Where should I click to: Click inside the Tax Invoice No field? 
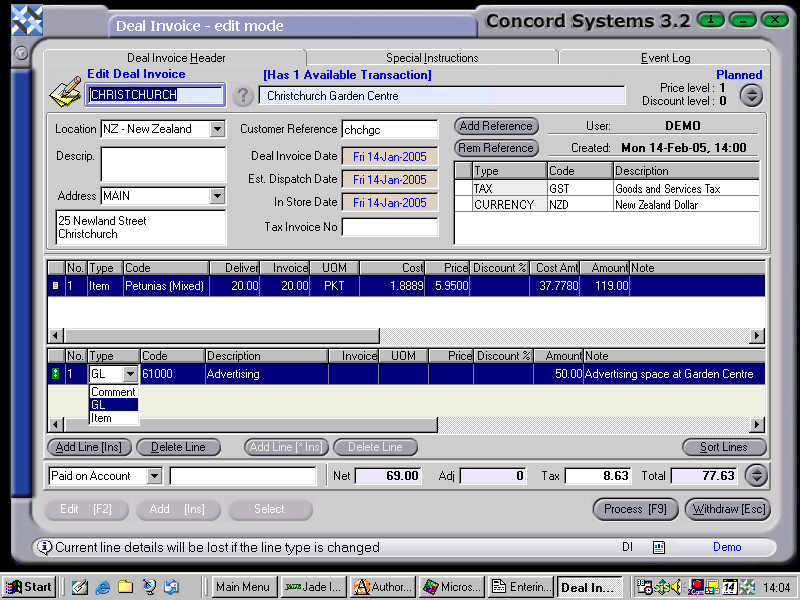(390, 225)
